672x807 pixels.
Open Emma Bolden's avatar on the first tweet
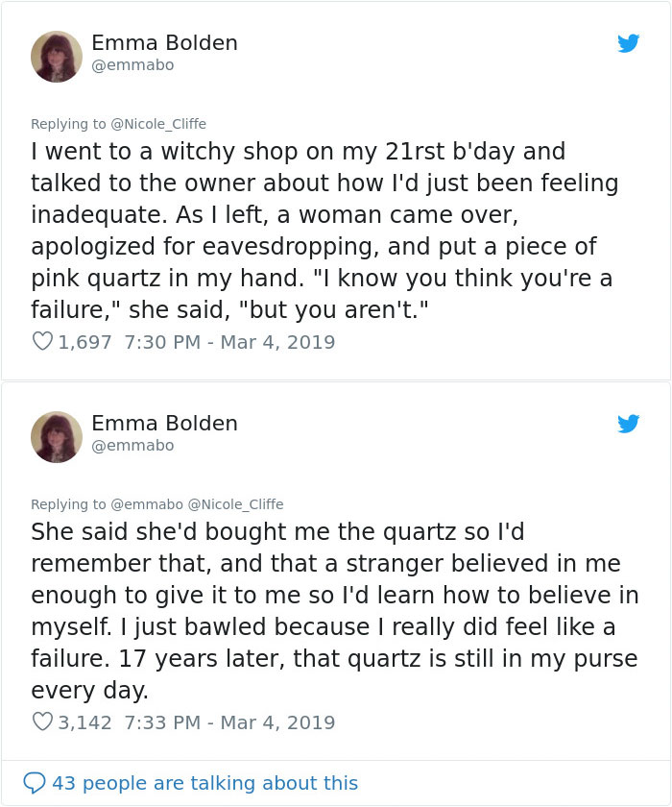tap(57, 56)
